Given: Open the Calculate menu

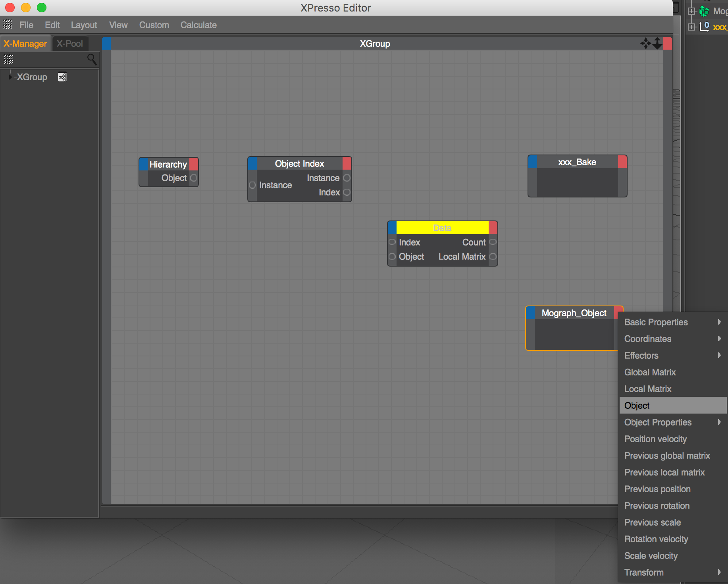Looking at the screenshot, I should coord(198,25).
